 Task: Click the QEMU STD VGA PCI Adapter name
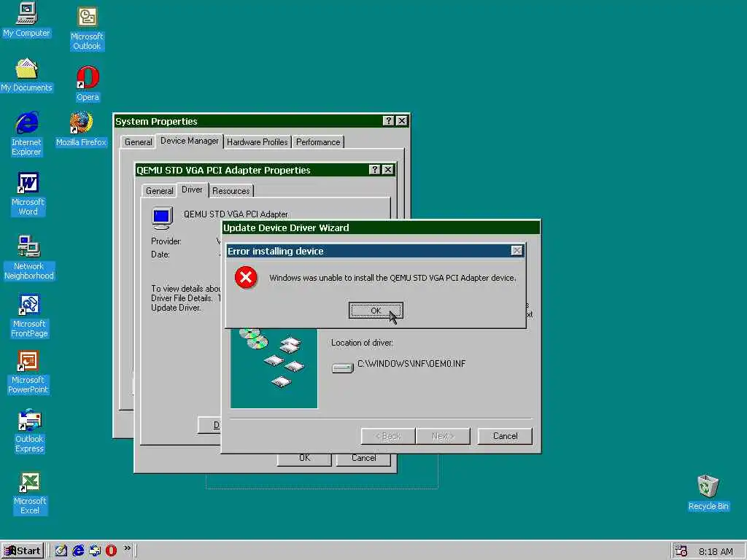click(x=236, y=214)
